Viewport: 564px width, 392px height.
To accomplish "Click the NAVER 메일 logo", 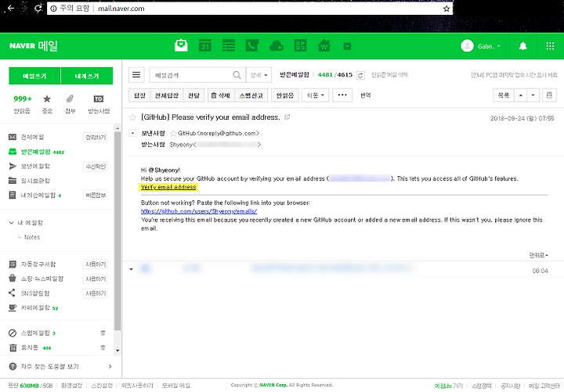I will (x=34, y=45).
